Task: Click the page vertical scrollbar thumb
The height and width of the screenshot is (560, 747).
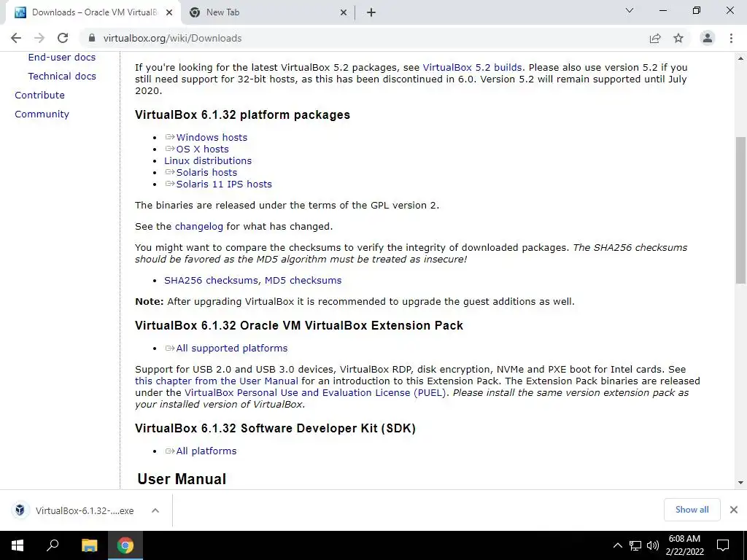Action: tap(740, 209)
